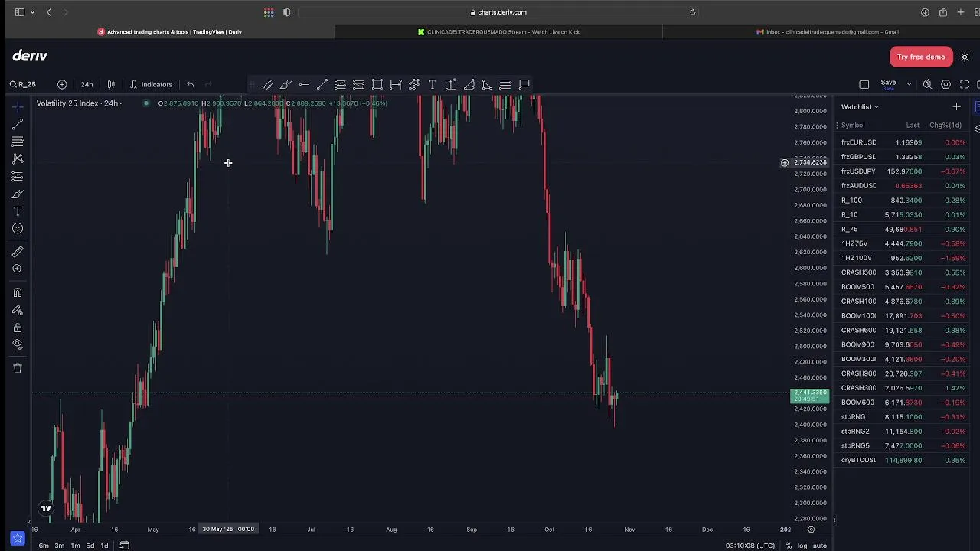Expand the Watchlist dropdown

[x=860, y=107]
